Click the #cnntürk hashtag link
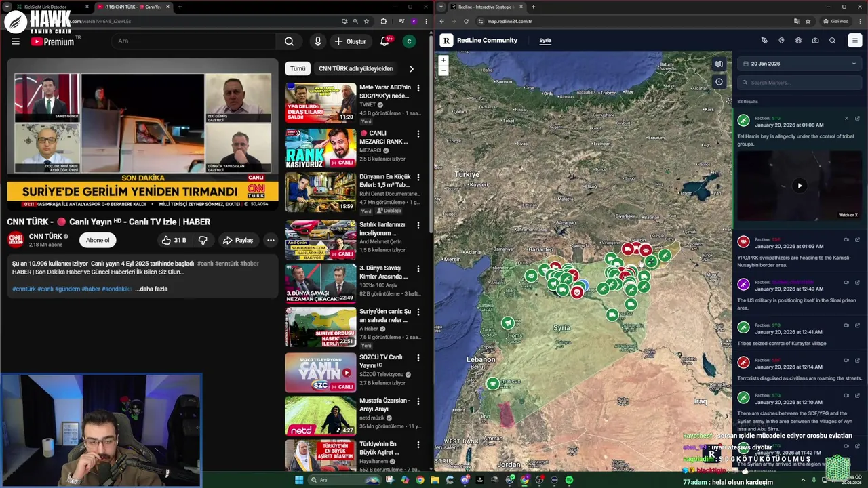 click(24, 289)
